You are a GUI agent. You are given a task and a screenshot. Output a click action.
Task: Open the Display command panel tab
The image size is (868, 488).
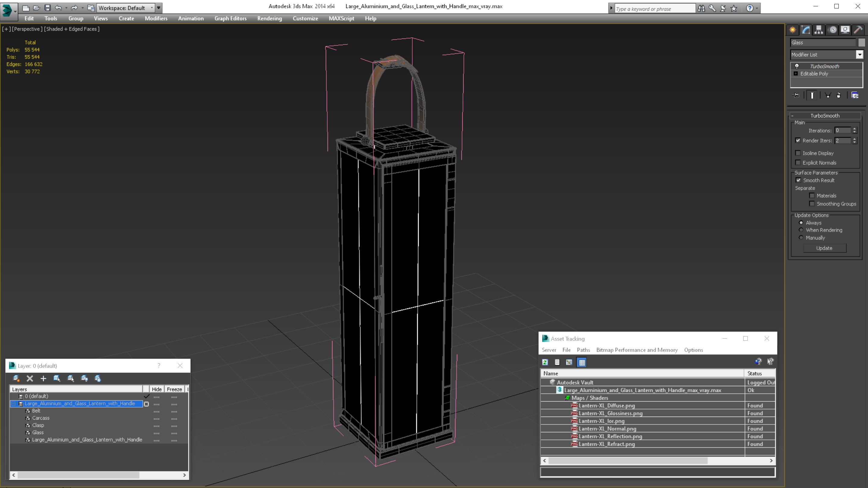pyautogui.click(x=845, y=30)
